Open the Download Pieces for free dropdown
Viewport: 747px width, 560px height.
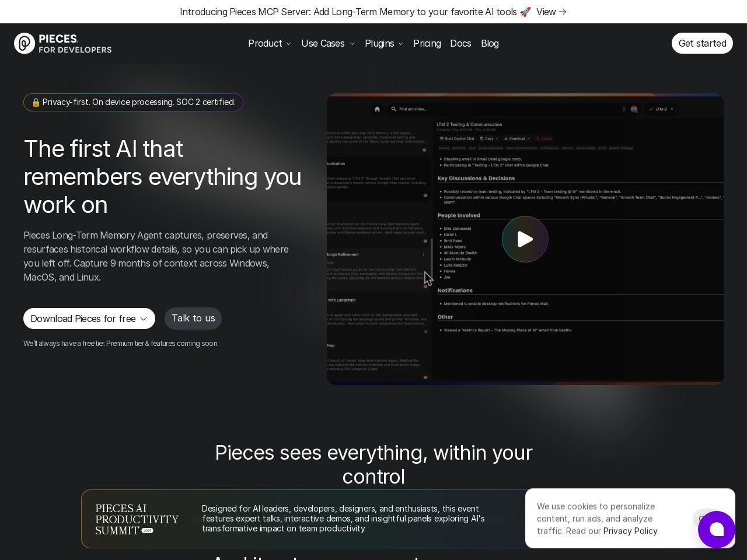click(x=89, y=318)
